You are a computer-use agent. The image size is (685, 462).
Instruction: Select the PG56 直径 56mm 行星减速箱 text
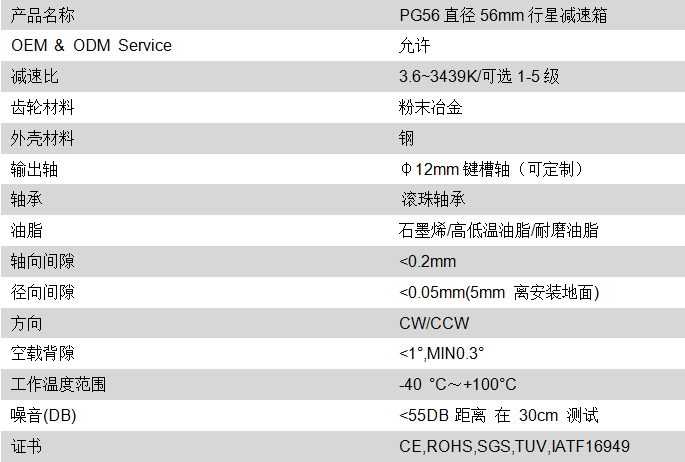503,15
